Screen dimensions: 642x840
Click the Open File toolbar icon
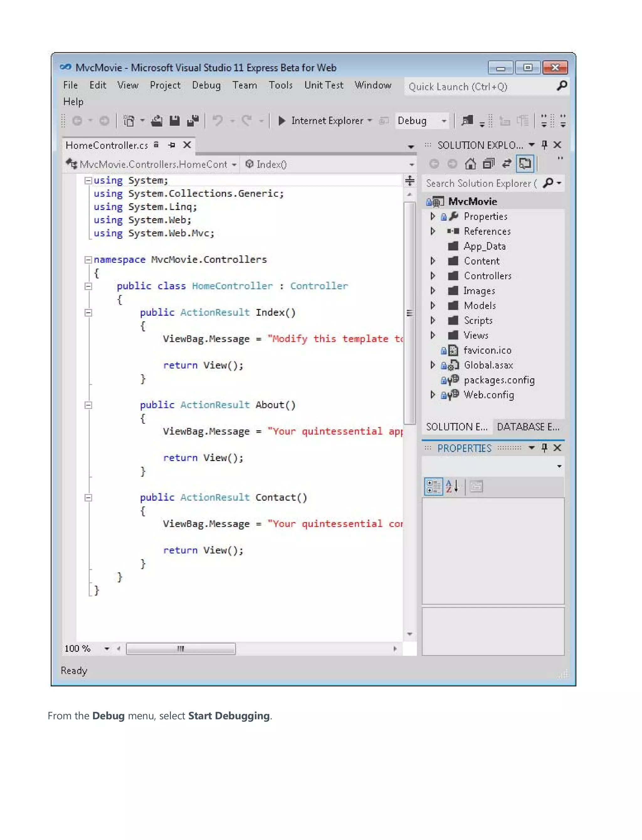click(x=156, y=121)
